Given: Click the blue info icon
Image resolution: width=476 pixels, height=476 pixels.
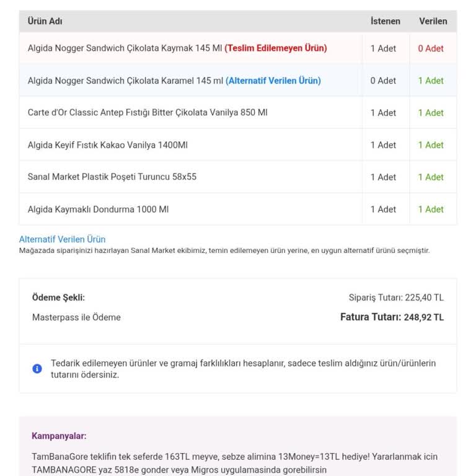Looking at the screenshot, I should point(37,369).
